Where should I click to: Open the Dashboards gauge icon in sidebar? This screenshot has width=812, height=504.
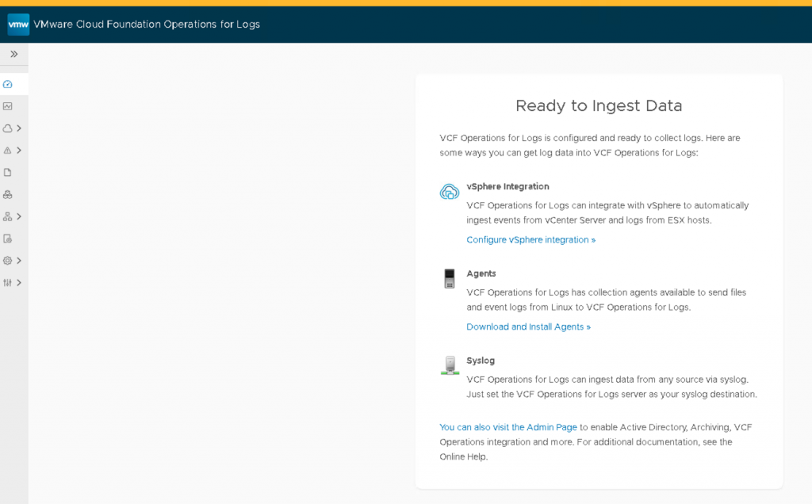click(x=8, y=84)
